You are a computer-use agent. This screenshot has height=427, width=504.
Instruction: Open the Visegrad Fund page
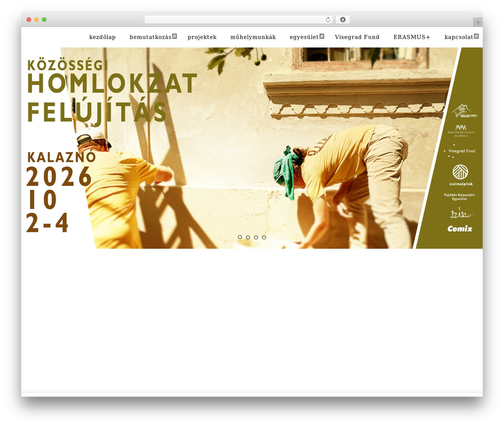[x=357, y=37]
